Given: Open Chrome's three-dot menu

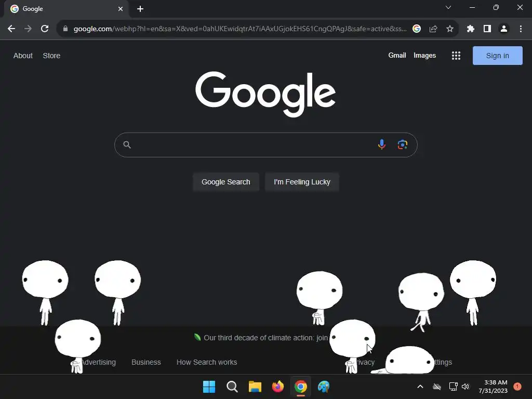Looking at the screenshot, I should coord(521,29).
